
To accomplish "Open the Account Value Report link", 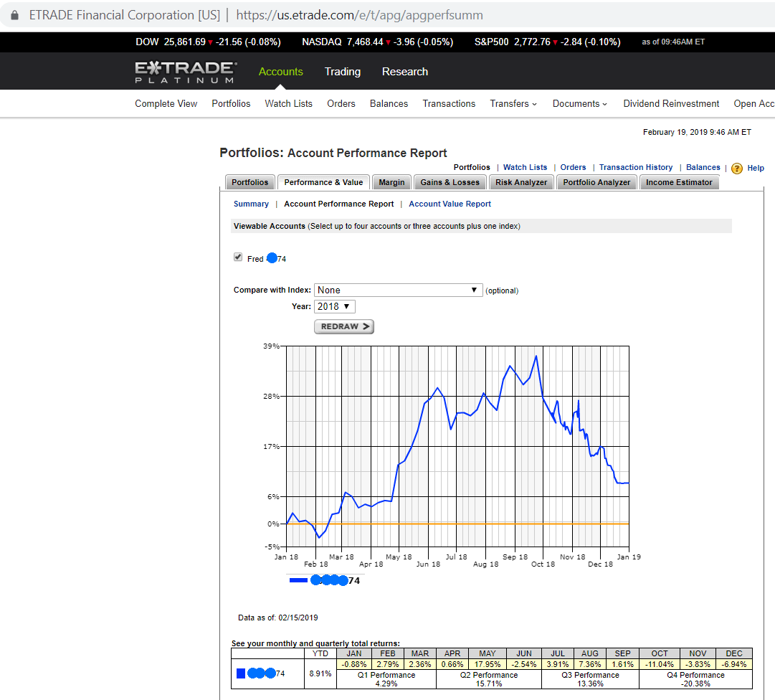I will point(450,204).
